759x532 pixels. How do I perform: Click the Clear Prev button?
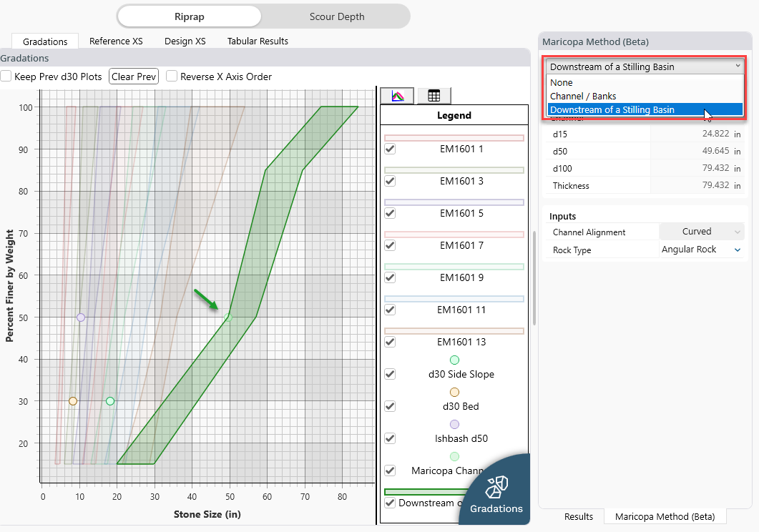tap(134, 77)
